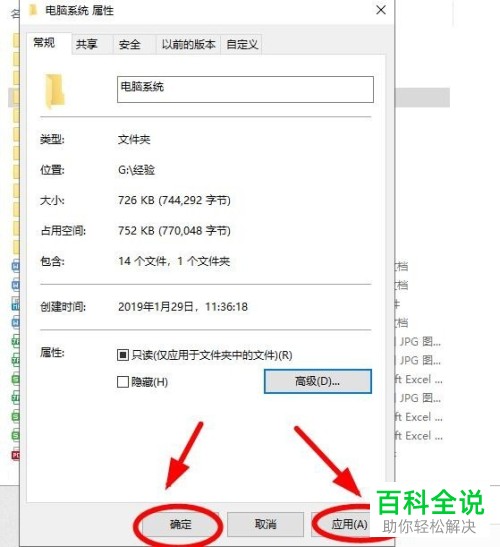This screenshot has width=500, height=547.
Task: Click the small folder icon in title bar
Action: point(33,10)
